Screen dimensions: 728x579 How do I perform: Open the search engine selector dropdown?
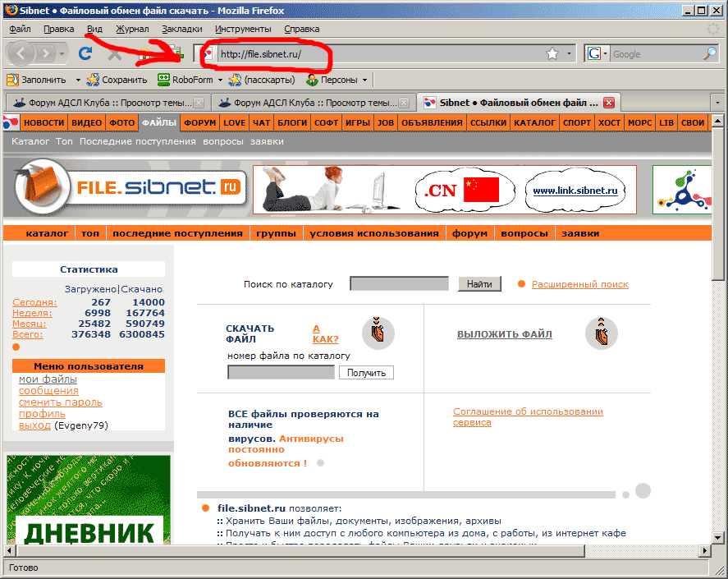coord(605,54)
